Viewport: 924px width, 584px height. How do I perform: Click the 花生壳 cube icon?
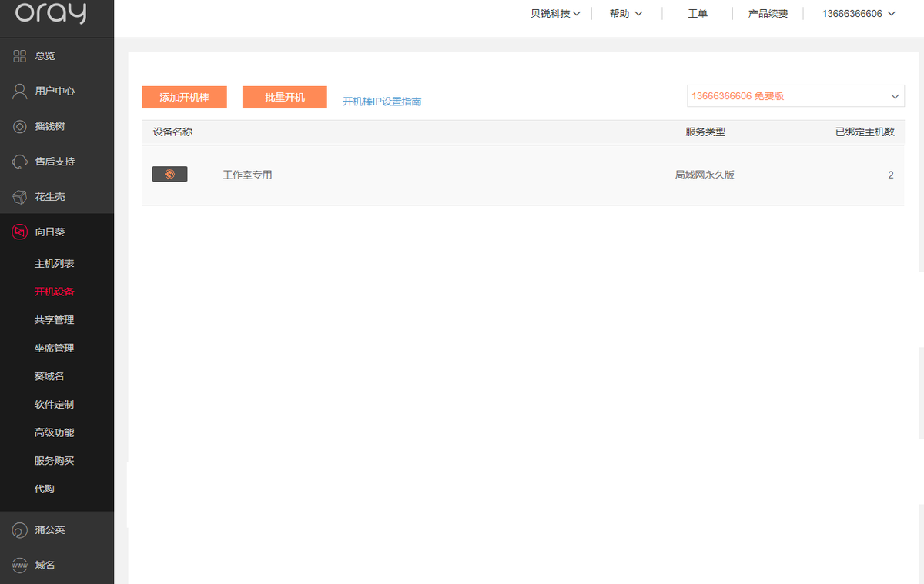20,197
